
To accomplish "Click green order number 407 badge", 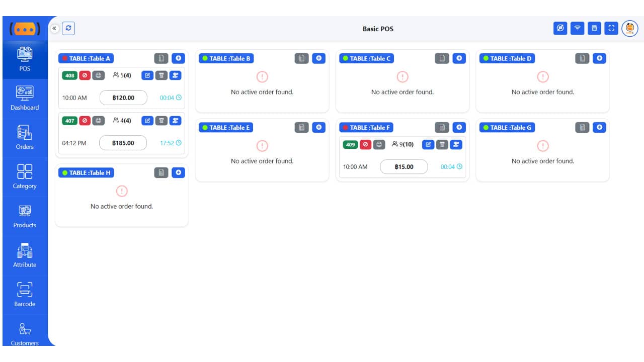I will point(70,121).
